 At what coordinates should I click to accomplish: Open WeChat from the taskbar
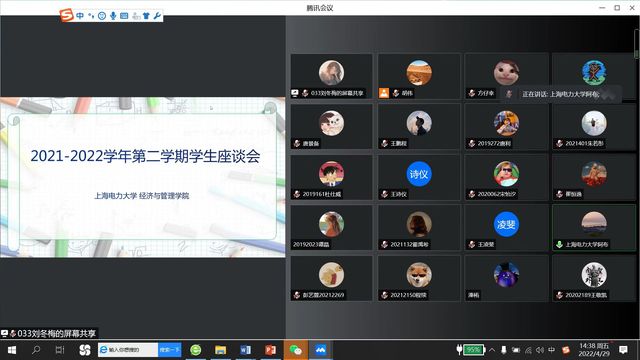coord(296,350)
